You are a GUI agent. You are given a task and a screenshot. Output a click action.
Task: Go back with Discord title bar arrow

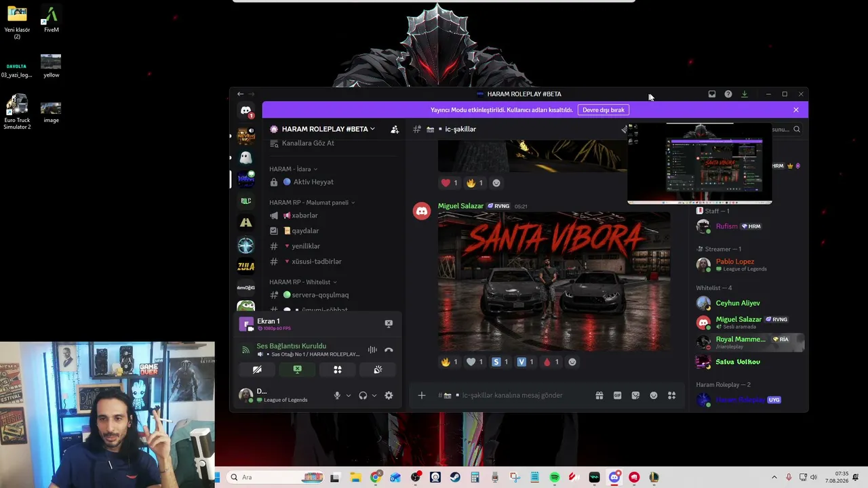tap(240, 94)
